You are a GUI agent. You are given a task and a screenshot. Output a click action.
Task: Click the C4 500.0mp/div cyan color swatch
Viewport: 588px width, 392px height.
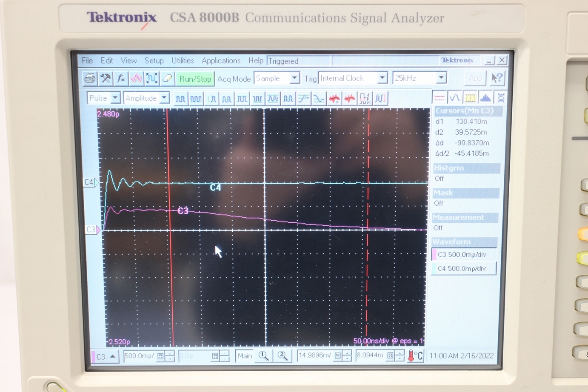(434, 268)
